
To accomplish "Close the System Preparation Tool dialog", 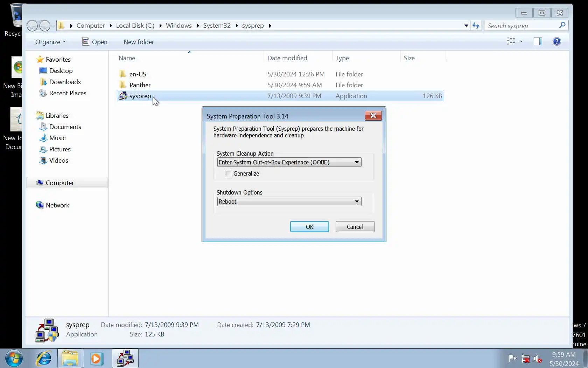I will coord(373,116).
